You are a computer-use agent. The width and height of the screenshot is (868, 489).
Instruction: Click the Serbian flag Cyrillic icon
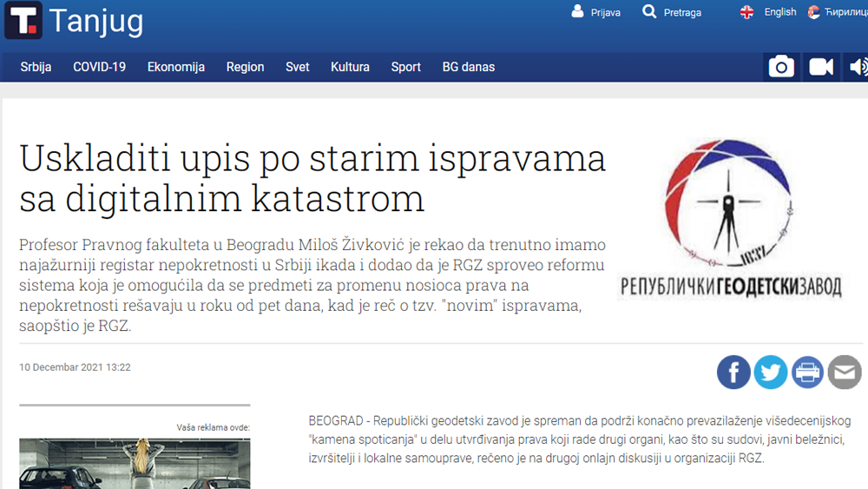pos(814,12)
